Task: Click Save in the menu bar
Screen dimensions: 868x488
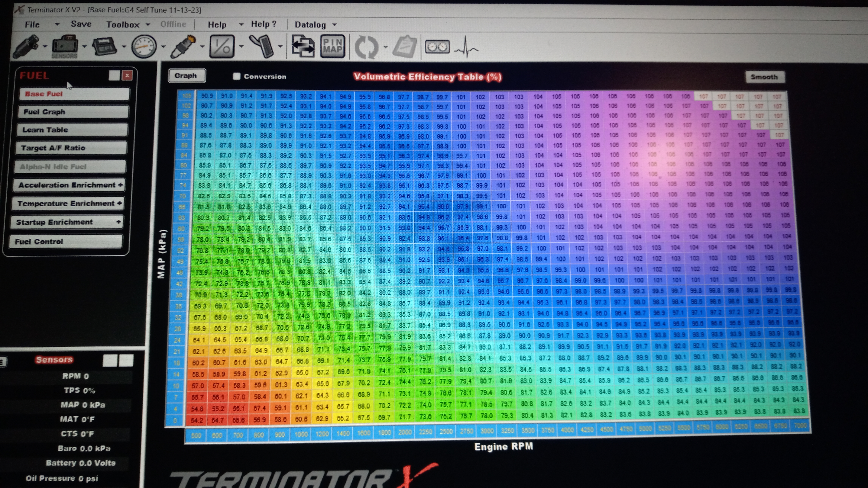Action: (81, 24)
